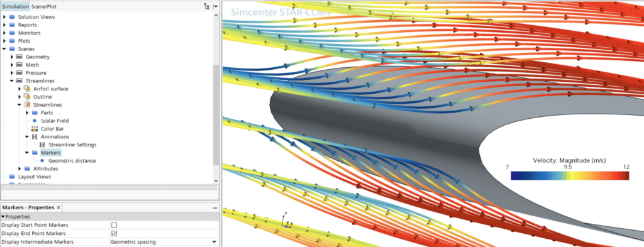Screen dimensions: 644x247
Task: Minimize the Markers - Properties panel
Action: pyautogui.click(x=215, y=208)
